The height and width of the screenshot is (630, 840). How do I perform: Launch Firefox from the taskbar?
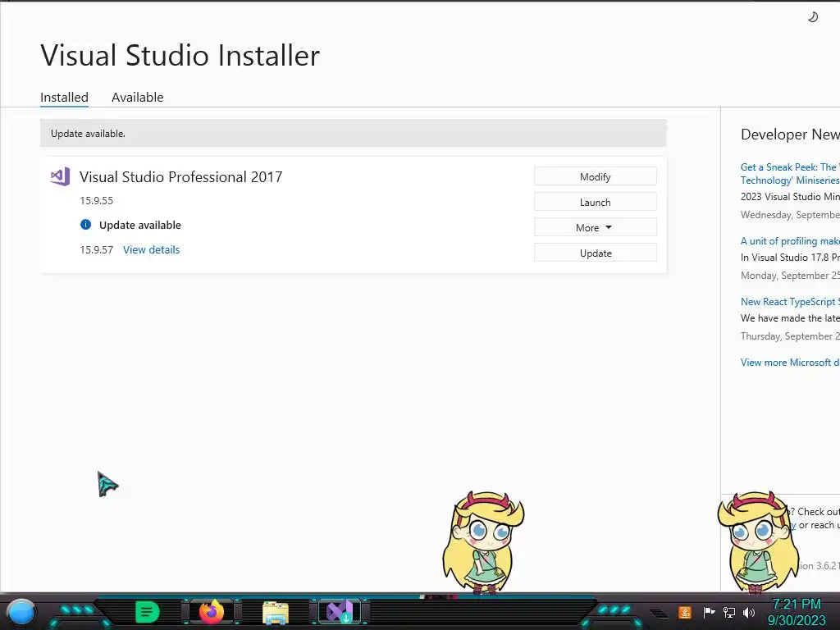point(212,612)
